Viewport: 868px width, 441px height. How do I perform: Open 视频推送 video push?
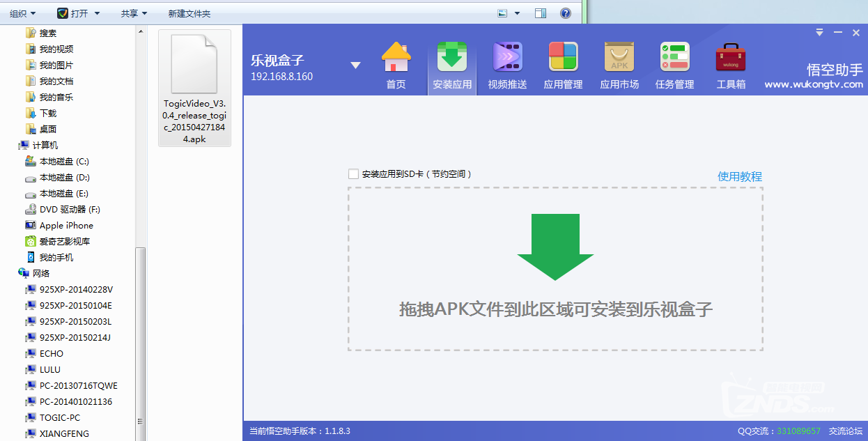point(507,66)
